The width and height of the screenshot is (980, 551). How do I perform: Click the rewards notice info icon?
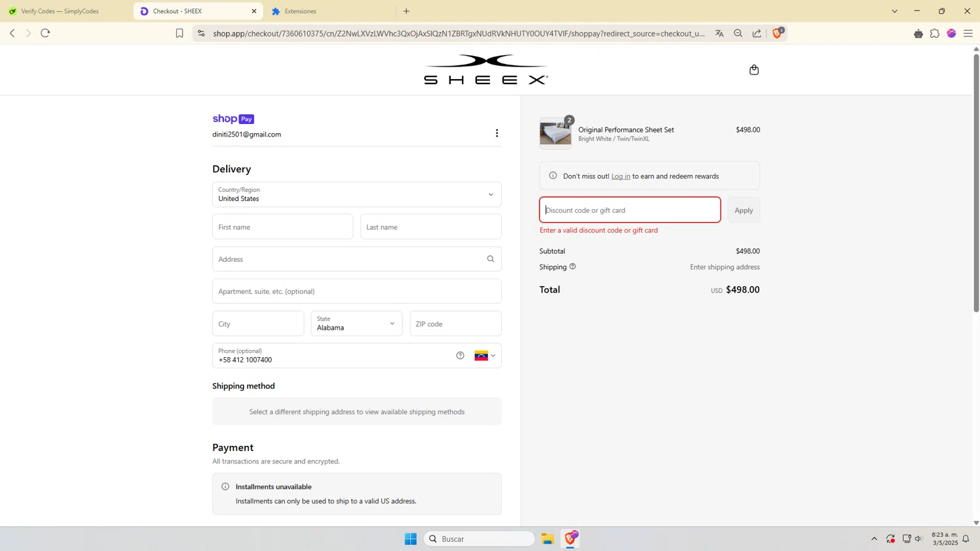tap(553, 176)
